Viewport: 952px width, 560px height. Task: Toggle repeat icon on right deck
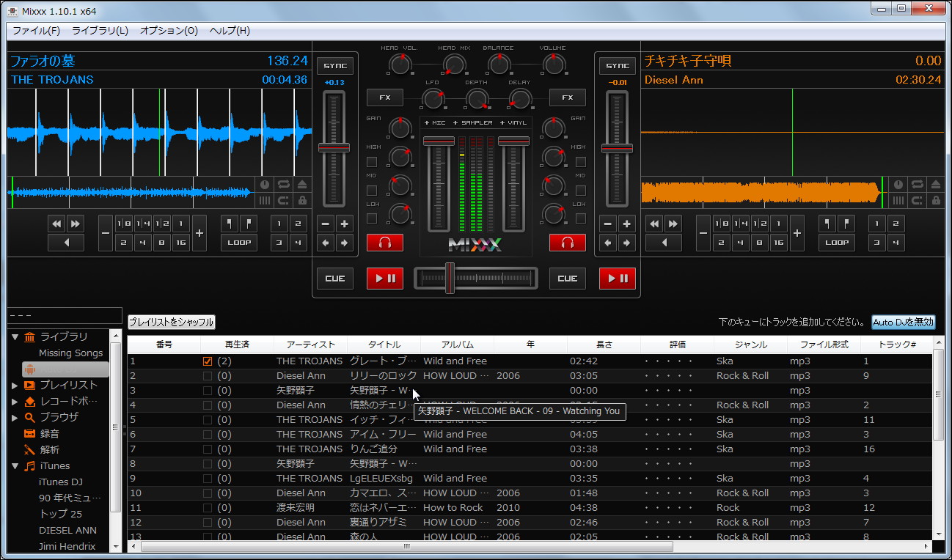tap(918, 185)
